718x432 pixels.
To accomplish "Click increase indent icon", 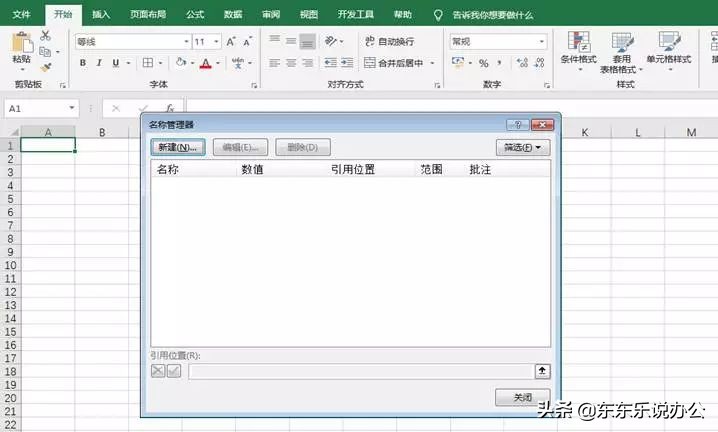I will (347, 63).
